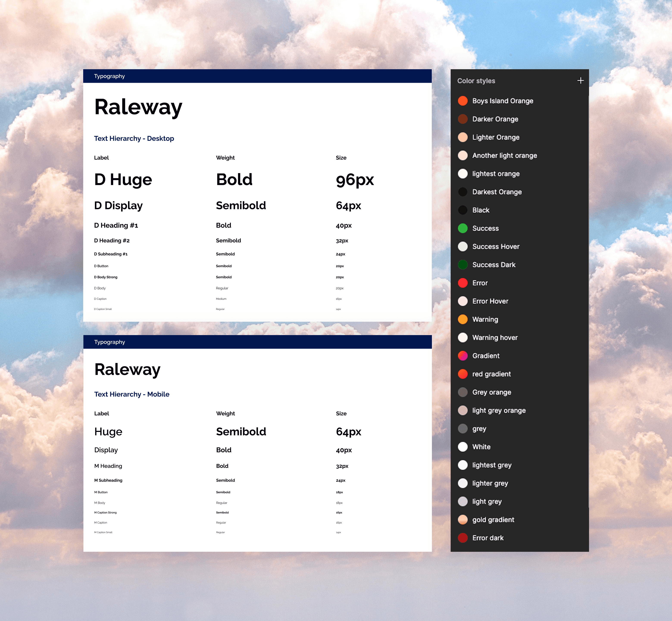Click the gold gradient swatch
This screenshot has height=621, width=672.
(463, 520)
